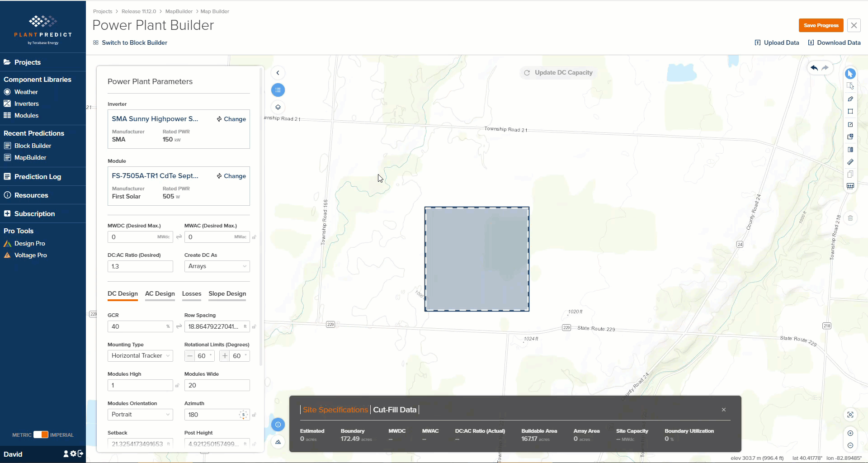Collapse the parameters panel with chevron
The image size is (868, 463).
point(278,73)
